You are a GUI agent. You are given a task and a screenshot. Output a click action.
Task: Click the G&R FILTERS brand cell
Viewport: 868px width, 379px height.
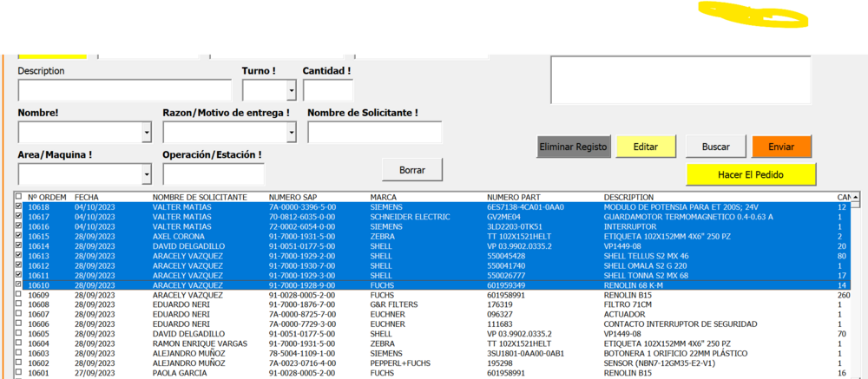tap(394, 304)
